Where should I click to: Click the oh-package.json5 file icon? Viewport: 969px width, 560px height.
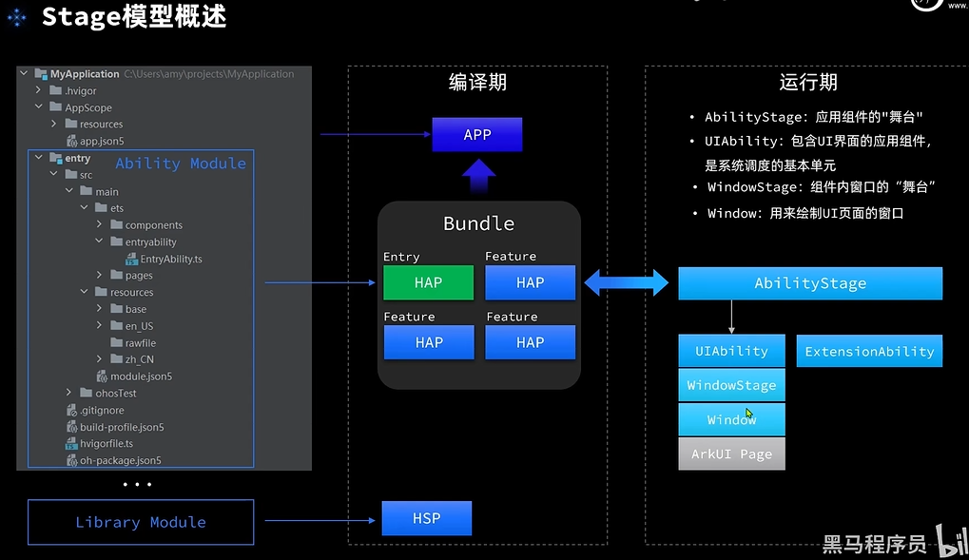71,460
